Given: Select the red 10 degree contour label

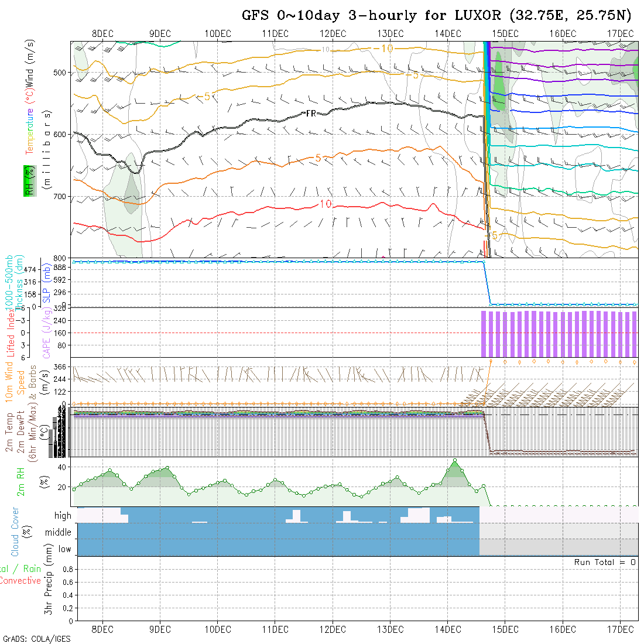Looking at the screenshot, I should pyautogui.click(x=326, y=204).
